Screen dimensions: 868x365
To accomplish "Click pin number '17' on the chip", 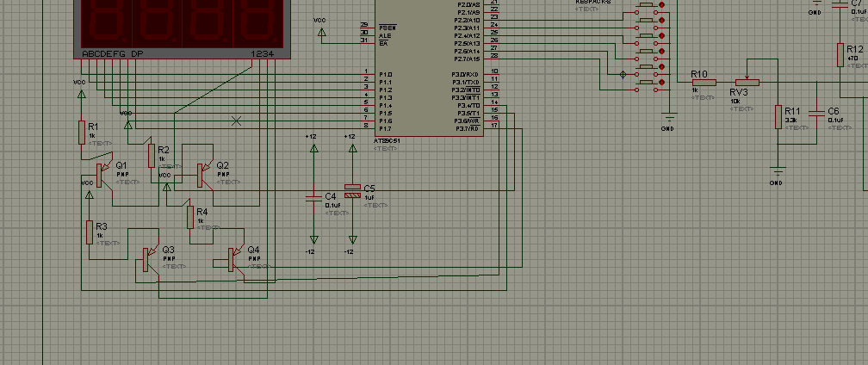I will (495, 126).
